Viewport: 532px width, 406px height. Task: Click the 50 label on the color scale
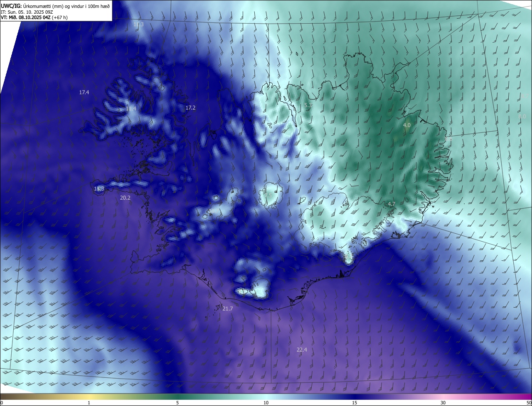coord(529,403)
